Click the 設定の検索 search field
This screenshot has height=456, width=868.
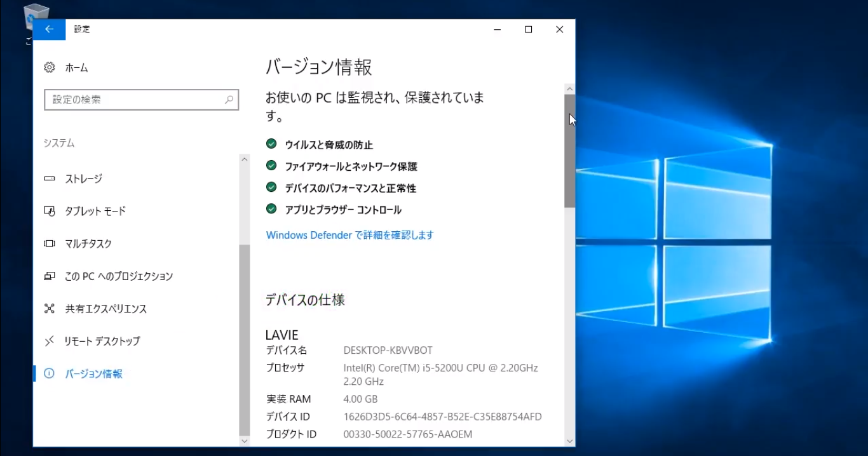click(141, 100)
